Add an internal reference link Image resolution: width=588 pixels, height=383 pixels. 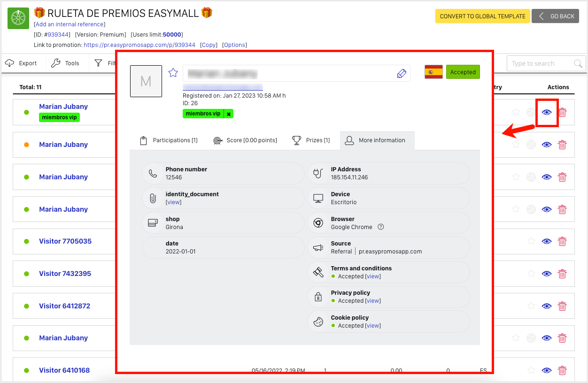(x=70, y=24)
